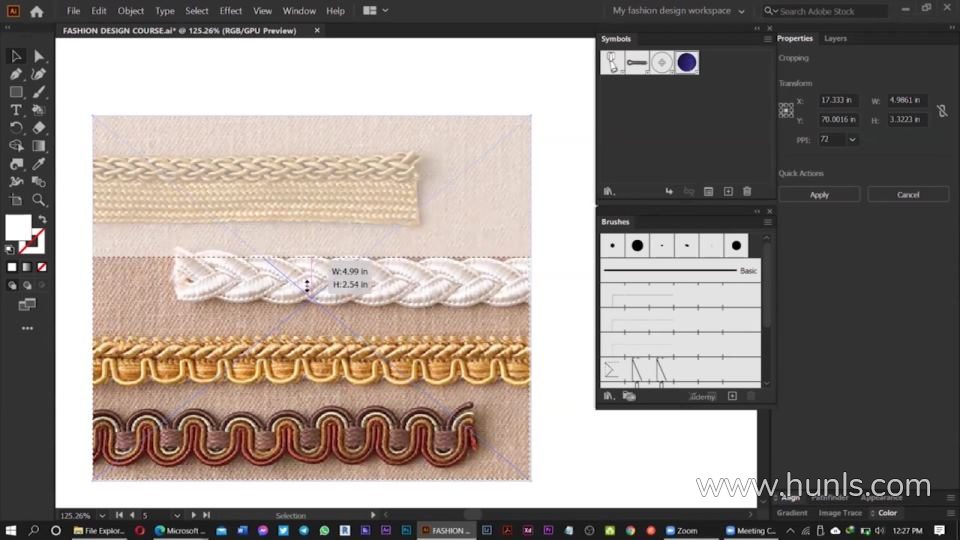960x540 pixels.
Task: Switch to the Properties tab
Action: (795, 39)
